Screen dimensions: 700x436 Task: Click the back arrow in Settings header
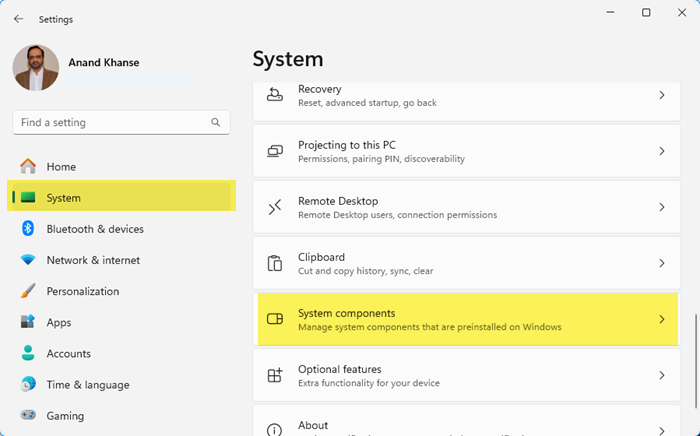(18, 19)
